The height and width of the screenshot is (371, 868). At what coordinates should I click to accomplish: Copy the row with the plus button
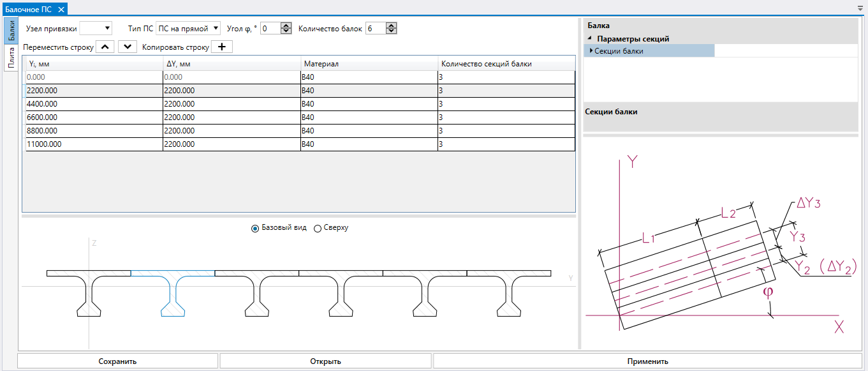tap(222, 47)
